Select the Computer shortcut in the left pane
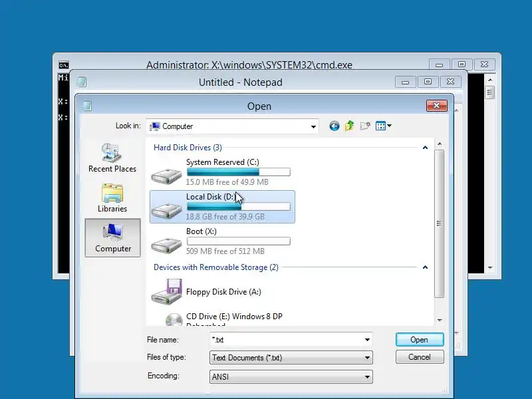Viewport: 532px width, 399px height. pyautogui.click(x=112, y=238)
